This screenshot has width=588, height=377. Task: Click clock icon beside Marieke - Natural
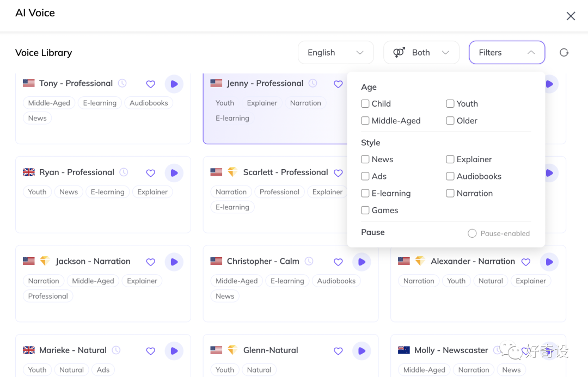coord(117,350)
